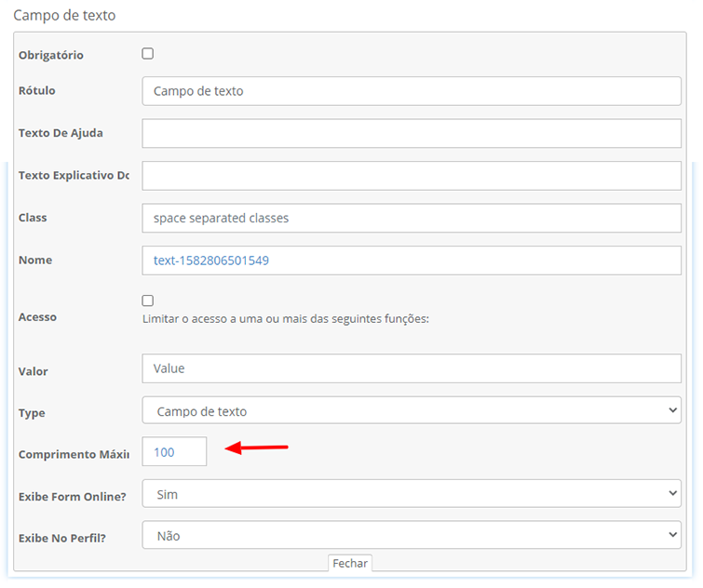
Task: Click into the Texto De Ajuda field
Action: 411,133
